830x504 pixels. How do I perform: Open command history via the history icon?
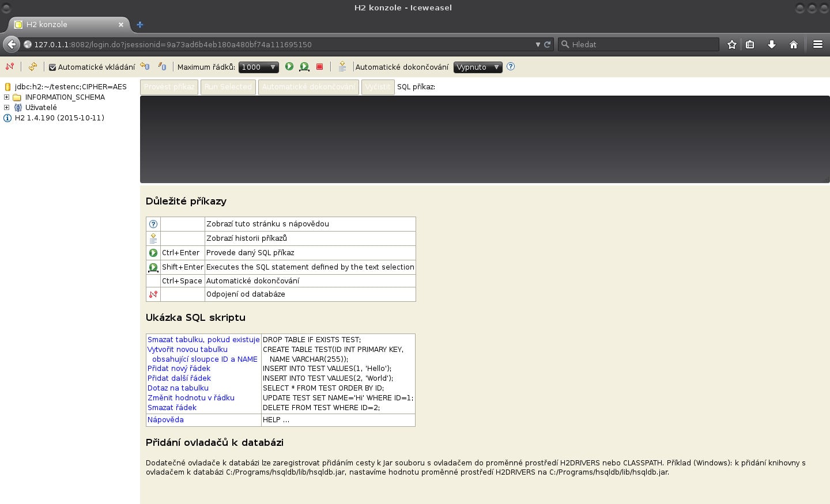coord(342,67)
